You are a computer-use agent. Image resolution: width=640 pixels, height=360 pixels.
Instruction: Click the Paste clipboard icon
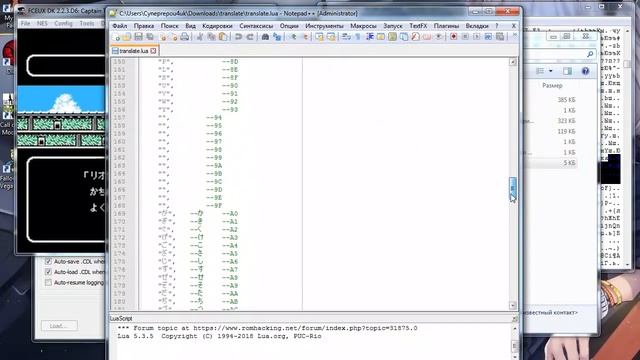(223, 37)
